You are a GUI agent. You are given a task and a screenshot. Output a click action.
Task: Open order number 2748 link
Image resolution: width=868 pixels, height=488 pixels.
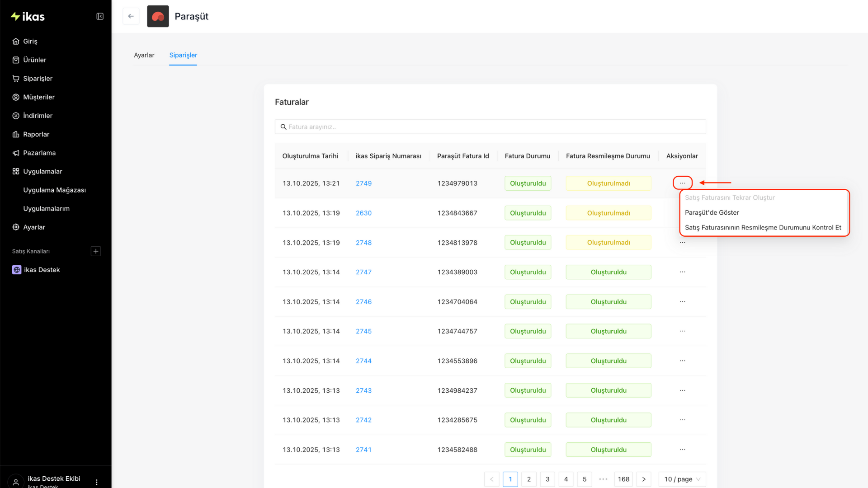click(363, 243)
